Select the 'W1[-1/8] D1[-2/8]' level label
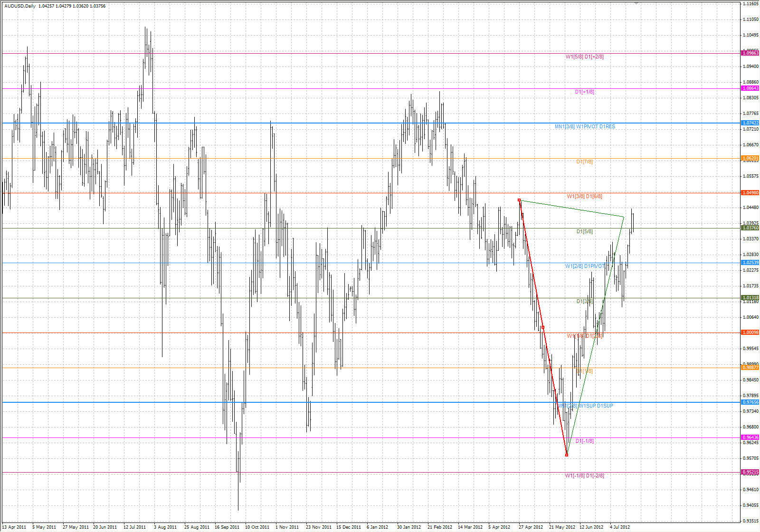The width and height of the screenshot is (760, 532). (x=584, y=476)
